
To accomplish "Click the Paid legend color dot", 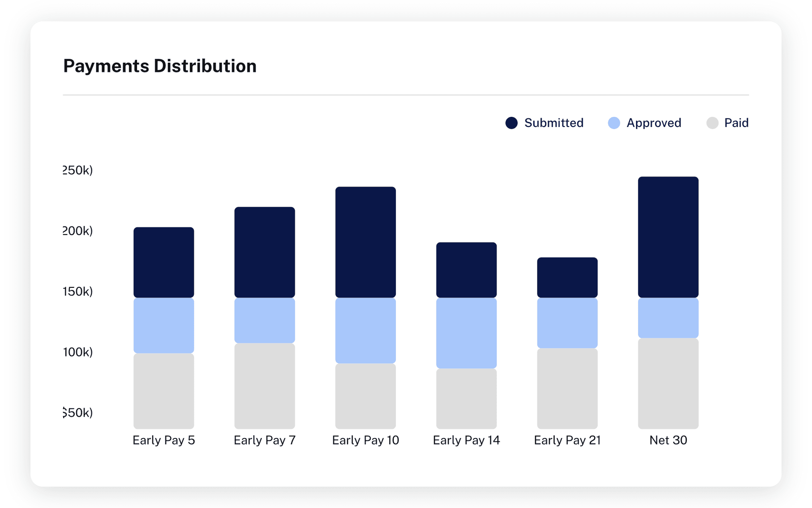I will (712, 123).
